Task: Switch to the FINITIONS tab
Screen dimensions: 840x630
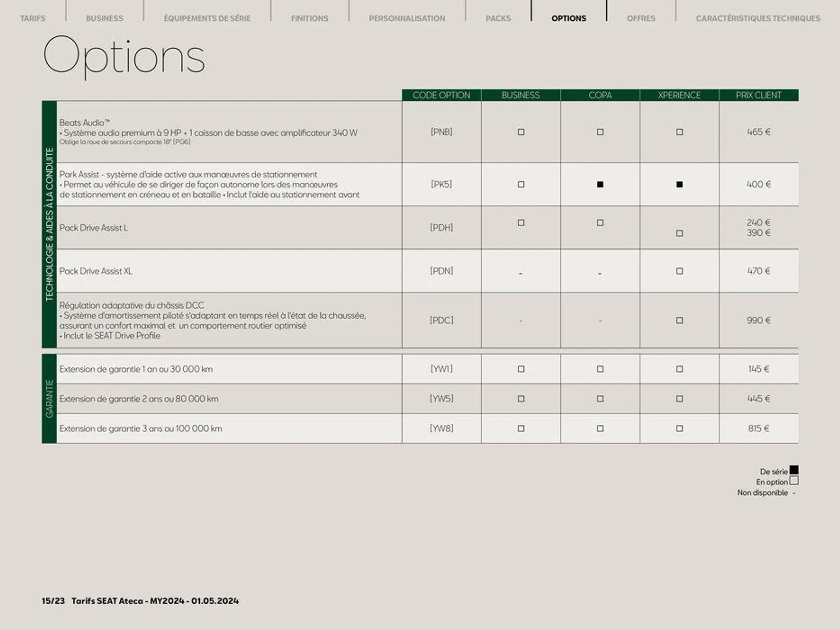Action: click(309, 18)
